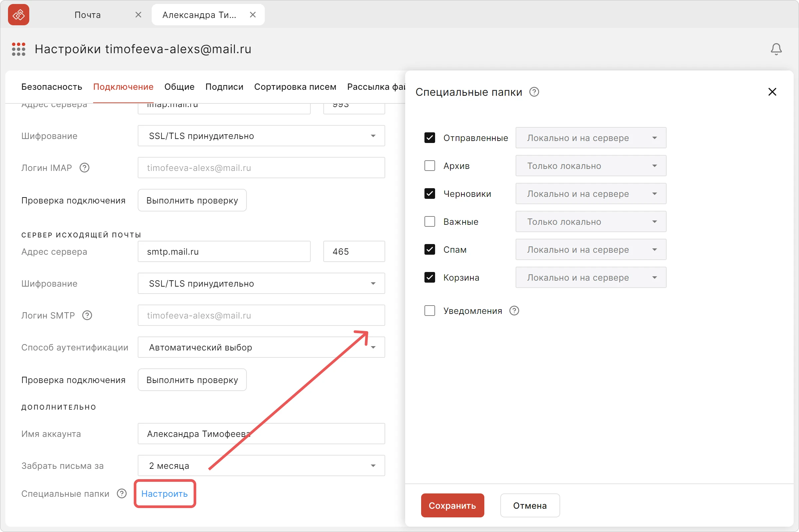Enable the Уведомления checkbox

pyautogui.click(x=429, y=311)
